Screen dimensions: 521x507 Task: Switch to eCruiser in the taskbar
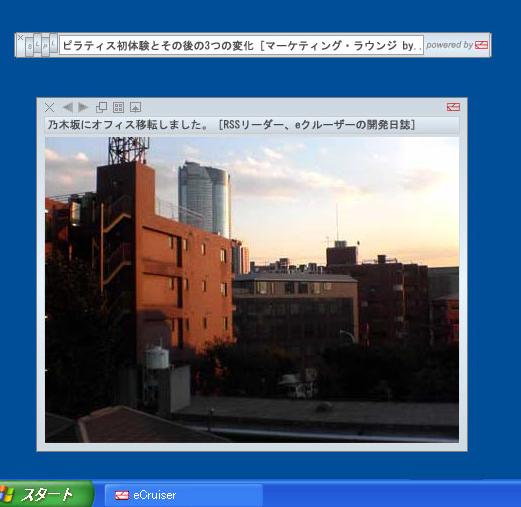[x=184, y=495]
